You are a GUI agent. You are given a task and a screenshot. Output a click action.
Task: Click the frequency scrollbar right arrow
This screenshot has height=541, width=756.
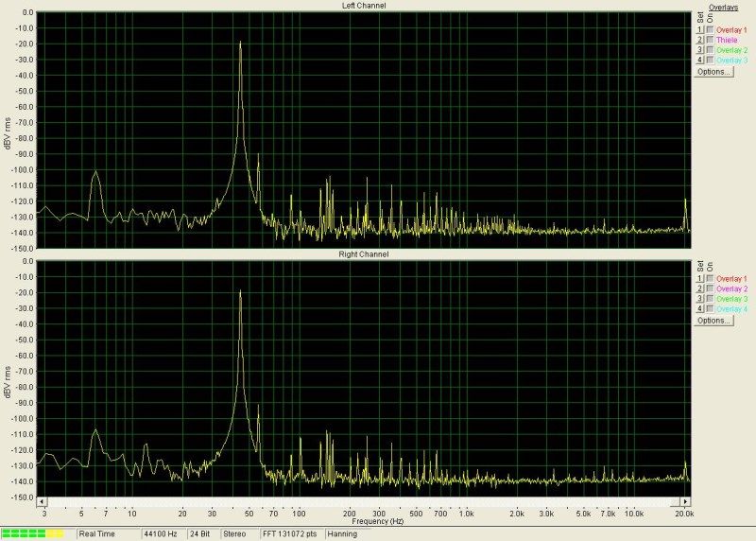click(685, 502)
